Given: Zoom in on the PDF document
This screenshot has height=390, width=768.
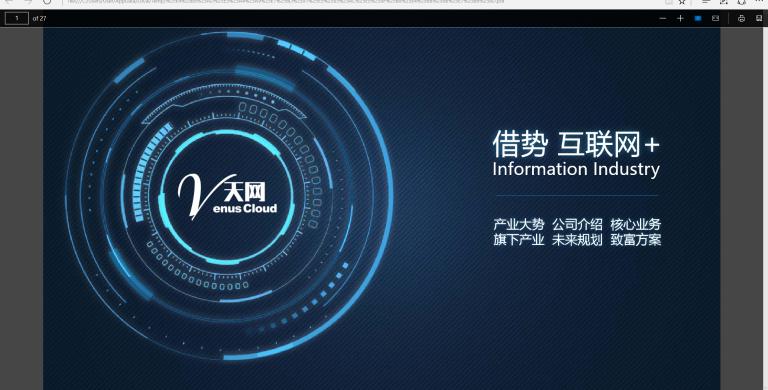Looking at the screenshot, I should pos(680,18).
